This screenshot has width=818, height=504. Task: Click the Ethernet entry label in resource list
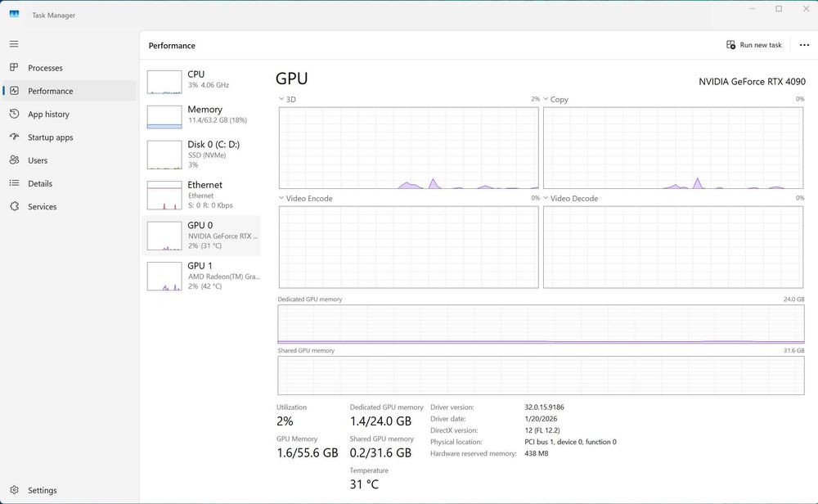tap(205, 185)
